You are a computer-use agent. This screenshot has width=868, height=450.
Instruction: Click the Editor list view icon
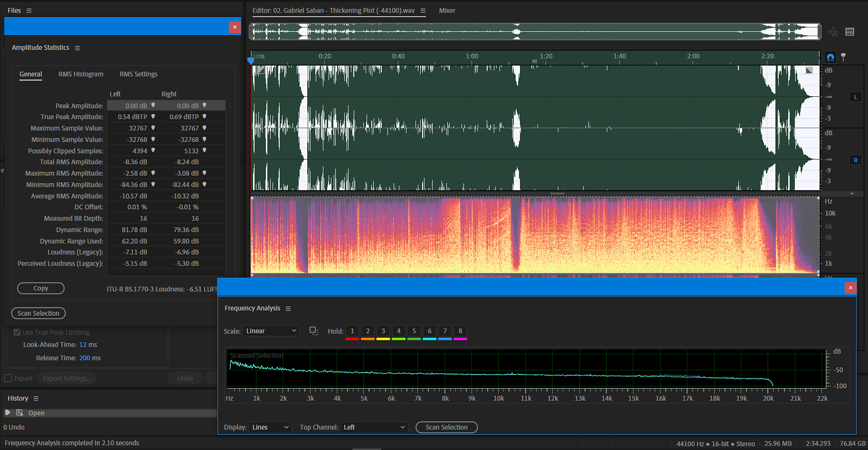[x=850, y=31]
